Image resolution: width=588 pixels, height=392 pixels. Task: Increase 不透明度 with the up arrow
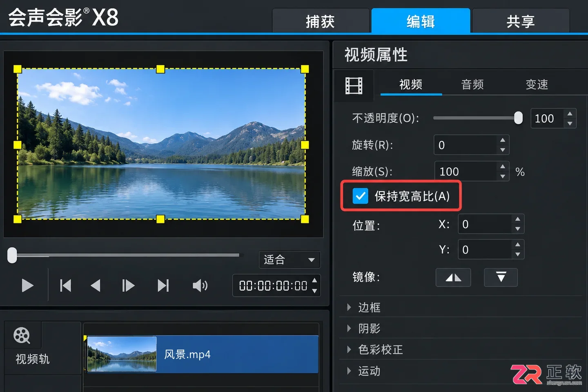570,114
